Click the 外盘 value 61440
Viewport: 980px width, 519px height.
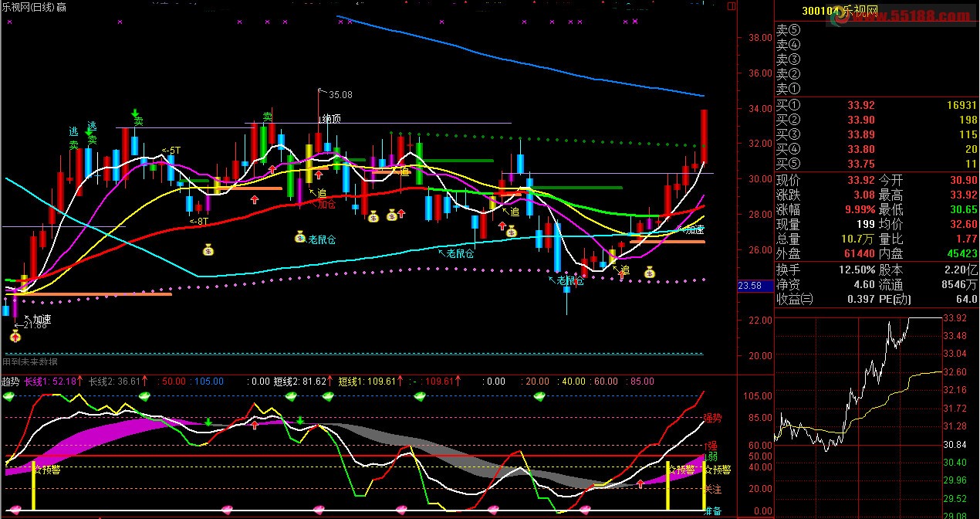859,253
